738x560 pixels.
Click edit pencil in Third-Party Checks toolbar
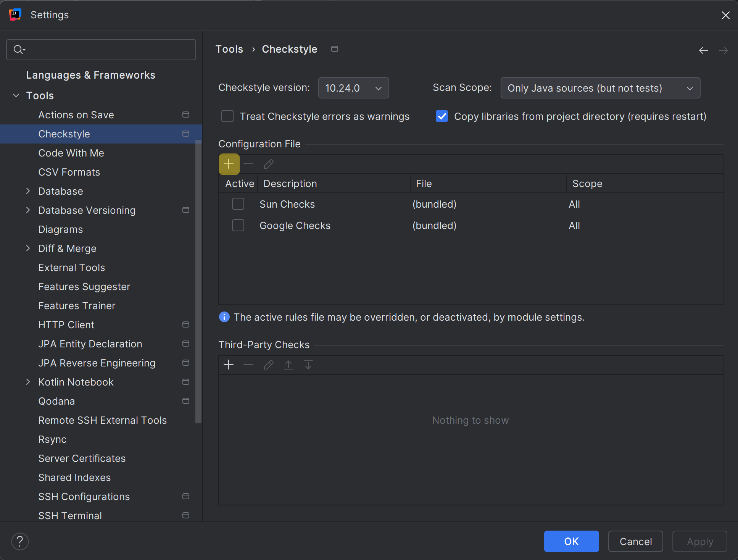[x=269, y=365]
